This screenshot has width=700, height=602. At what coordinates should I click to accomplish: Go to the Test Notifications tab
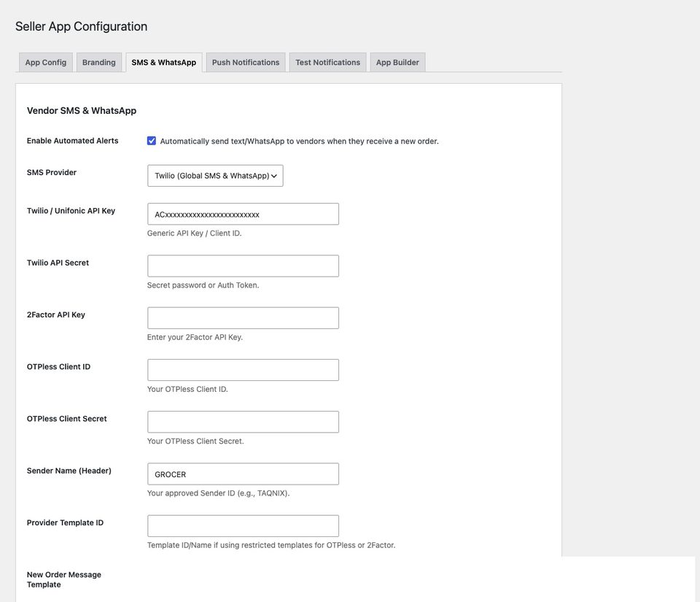click(327, 63)
